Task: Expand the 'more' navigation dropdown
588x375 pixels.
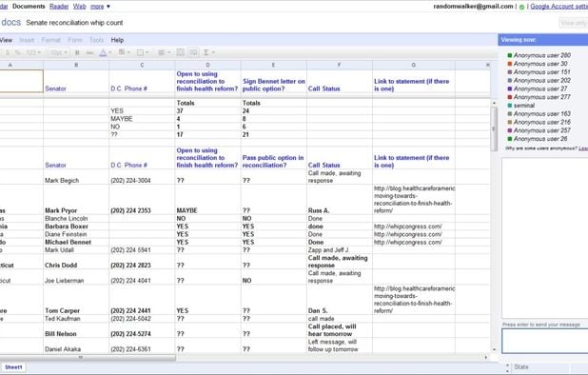Action: coord(100,7)
